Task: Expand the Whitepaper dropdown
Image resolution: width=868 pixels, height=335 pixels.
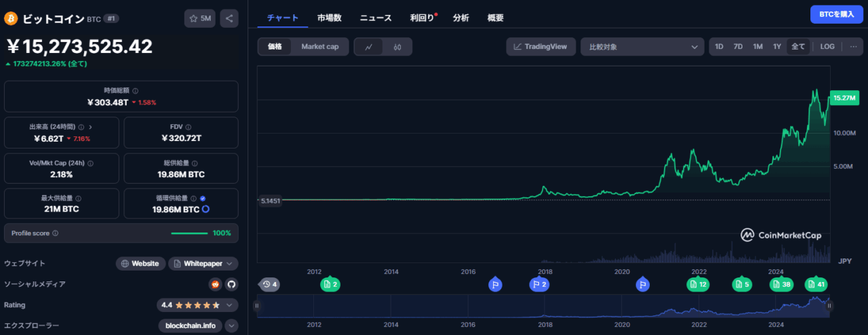Action: [x=231, y=264]
